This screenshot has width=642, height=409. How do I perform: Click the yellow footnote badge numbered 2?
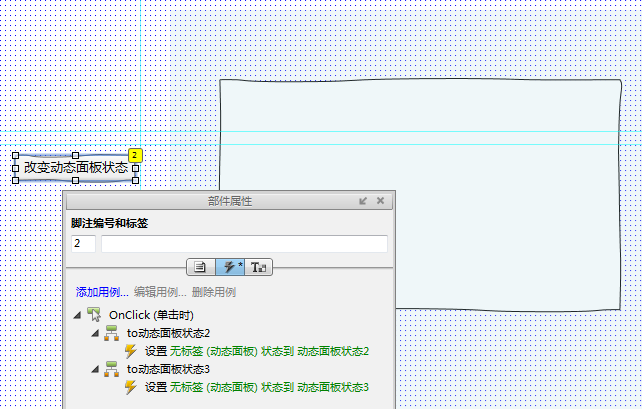135,156
